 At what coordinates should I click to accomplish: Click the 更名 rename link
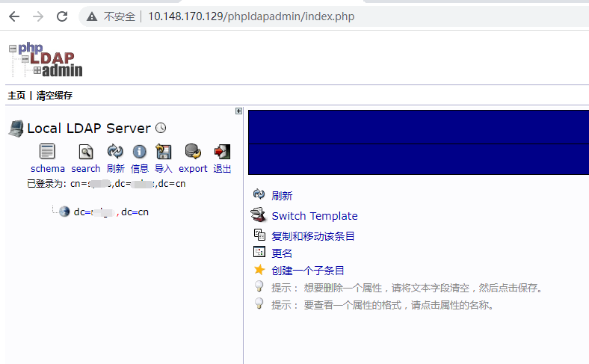[282, 253]
